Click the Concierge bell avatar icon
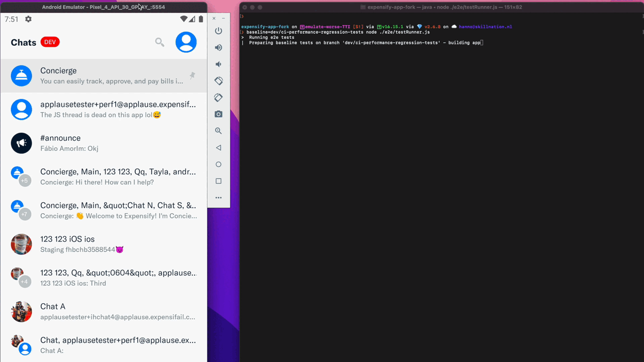This screenshot has height=362, width=644. point(22,76)
